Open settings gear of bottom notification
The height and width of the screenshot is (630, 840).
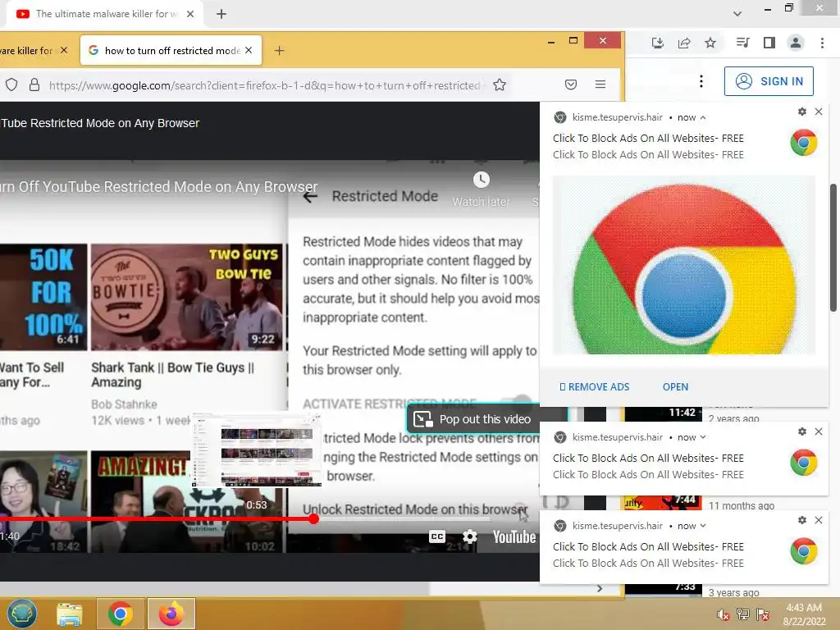coord(802,519)
